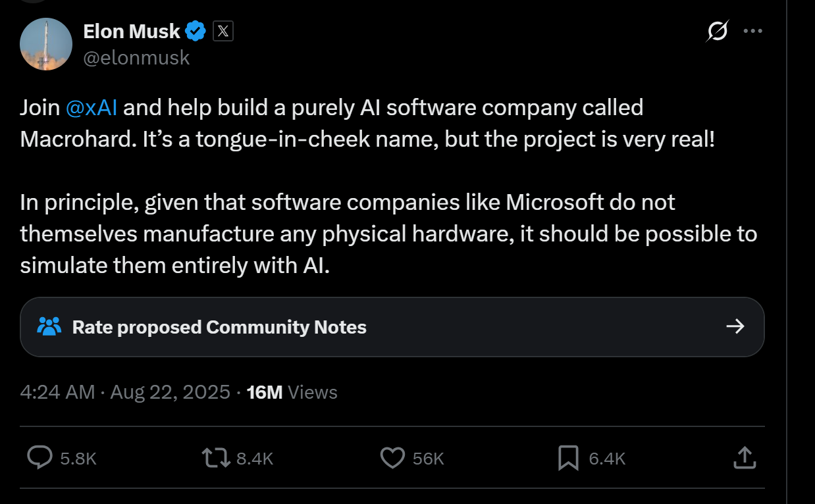Click the paragraph about Microsoft hardware

pyautogui.click(x=388, y=234)
